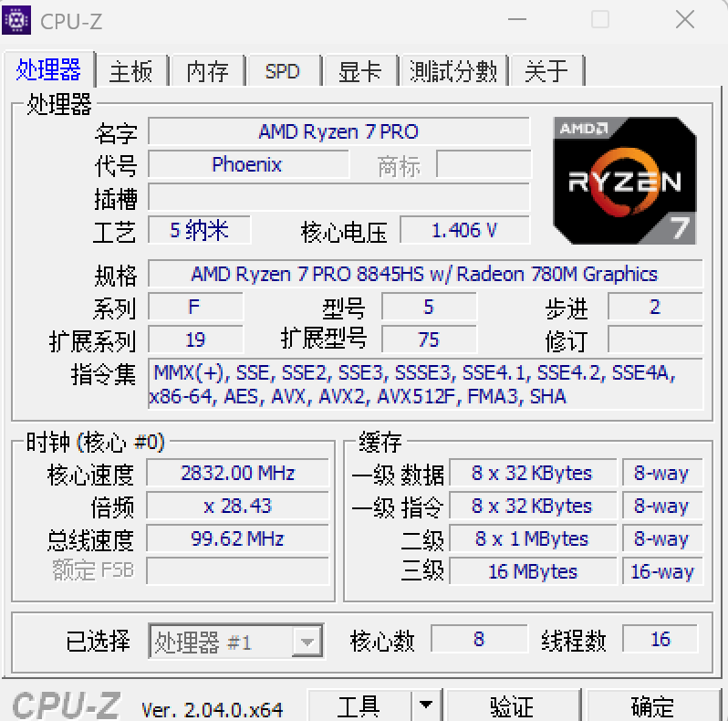Close the CPU-Z window

[685, 19]
